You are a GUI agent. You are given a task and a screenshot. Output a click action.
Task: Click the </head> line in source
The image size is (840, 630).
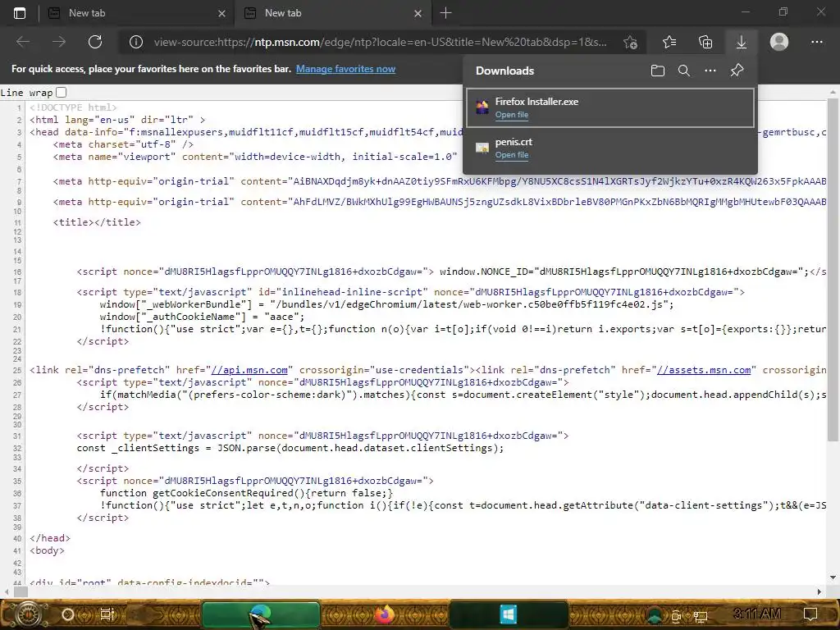[50, 538]
